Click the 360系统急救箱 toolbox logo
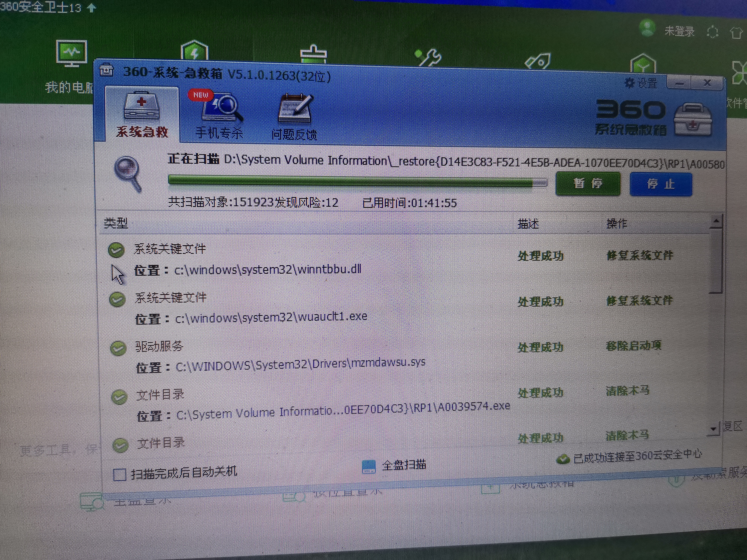 654,118
